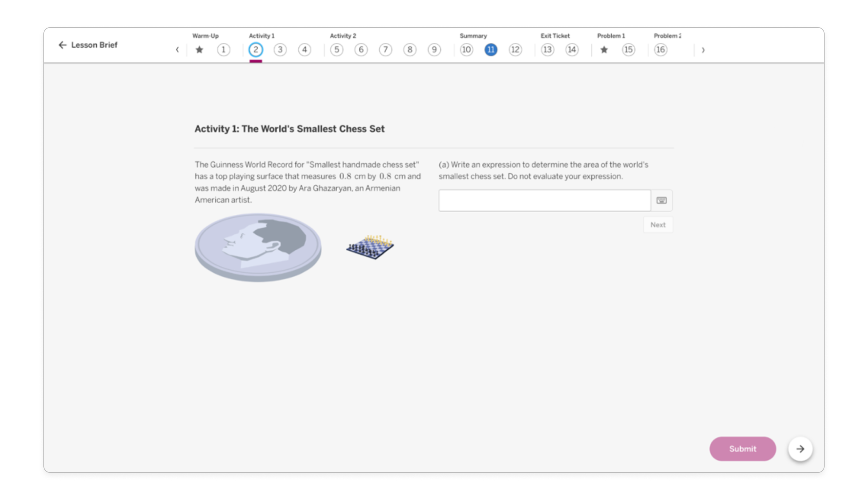Open the Warm-Up star slide
Image resolution: width=868 pixels, height=500 pixels.
[x=199, y=50]
